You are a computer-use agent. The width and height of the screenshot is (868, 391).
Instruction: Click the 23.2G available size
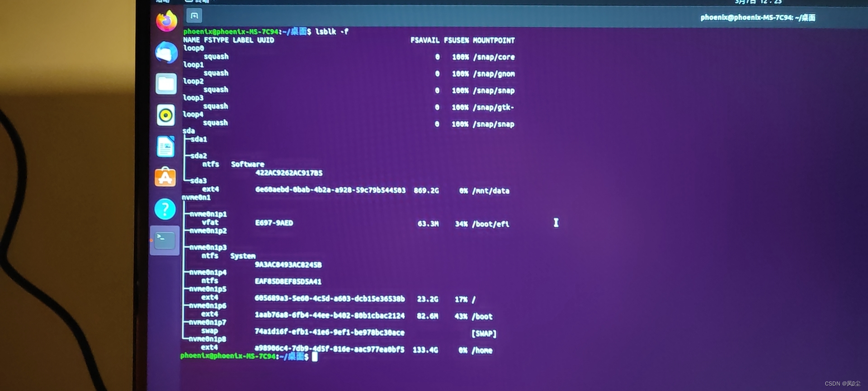tap(428, 299)
